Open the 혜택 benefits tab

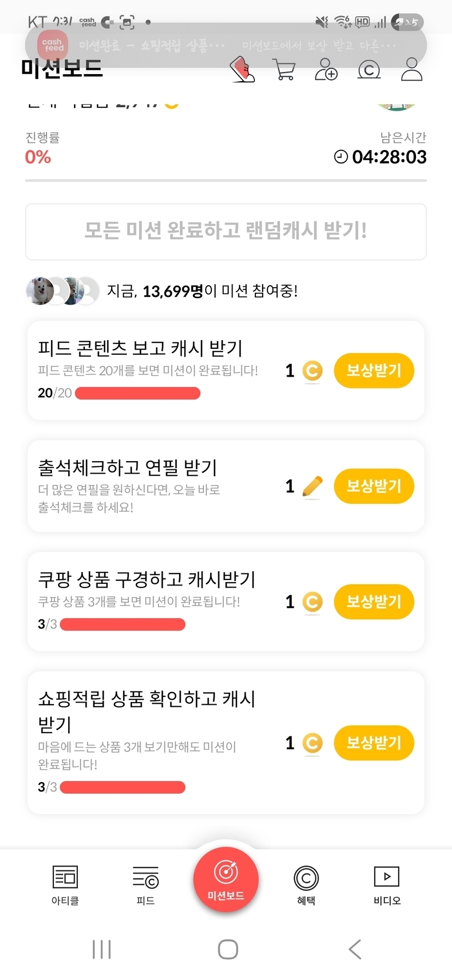point(306,885)
